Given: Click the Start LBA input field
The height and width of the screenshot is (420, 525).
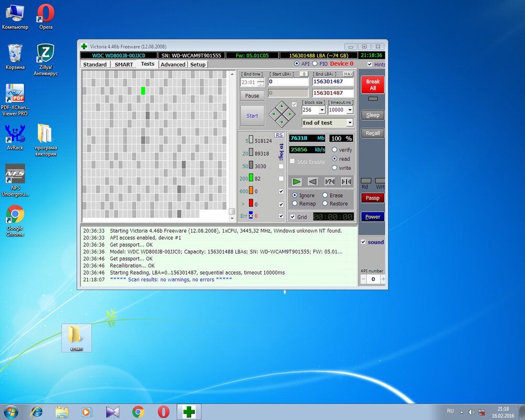Looking at the screenshot, I should tap(288, 82).
